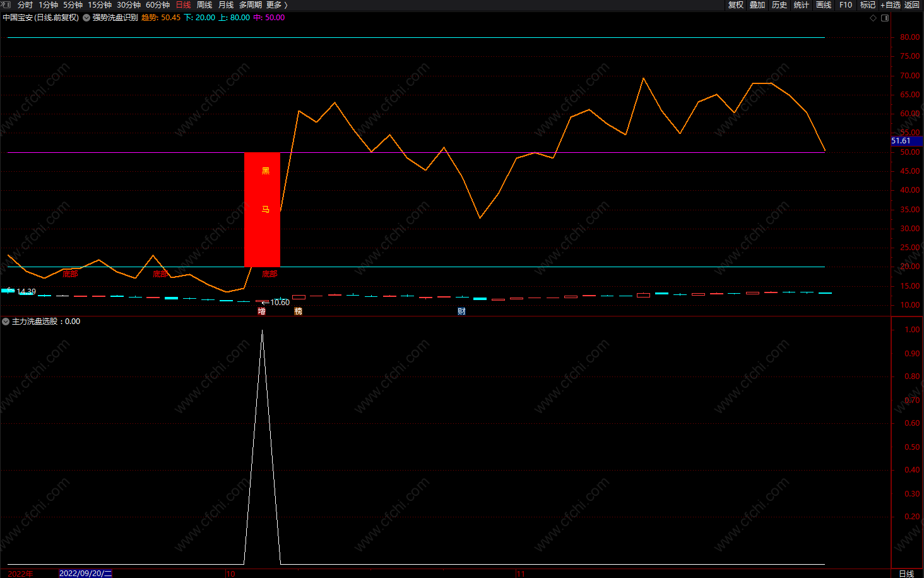924x578 pixels.
Task: Open F10 company info
Action: tap(846, 5)
